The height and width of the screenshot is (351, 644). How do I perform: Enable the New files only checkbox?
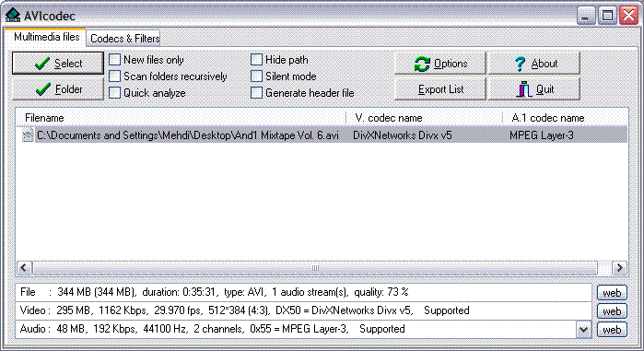pos(114,60)
